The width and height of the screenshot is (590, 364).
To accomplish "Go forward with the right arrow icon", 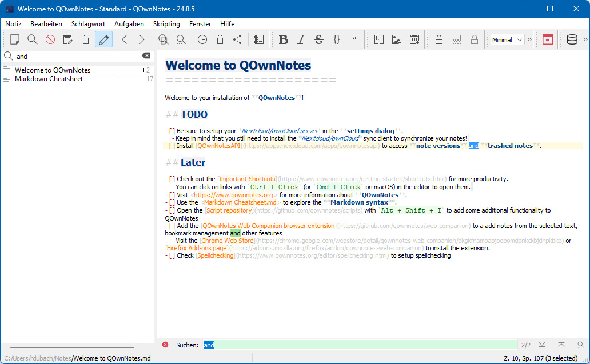I will pos(142,39).
